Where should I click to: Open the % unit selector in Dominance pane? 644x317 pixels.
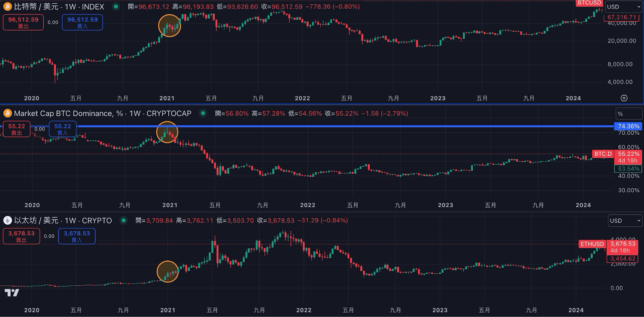click(x=629, y=114)
